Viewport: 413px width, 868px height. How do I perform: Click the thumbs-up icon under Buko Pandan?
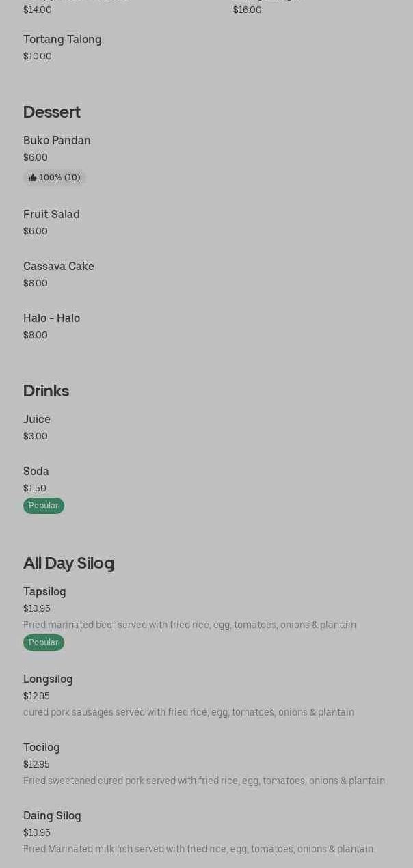[x=33, y=178]
